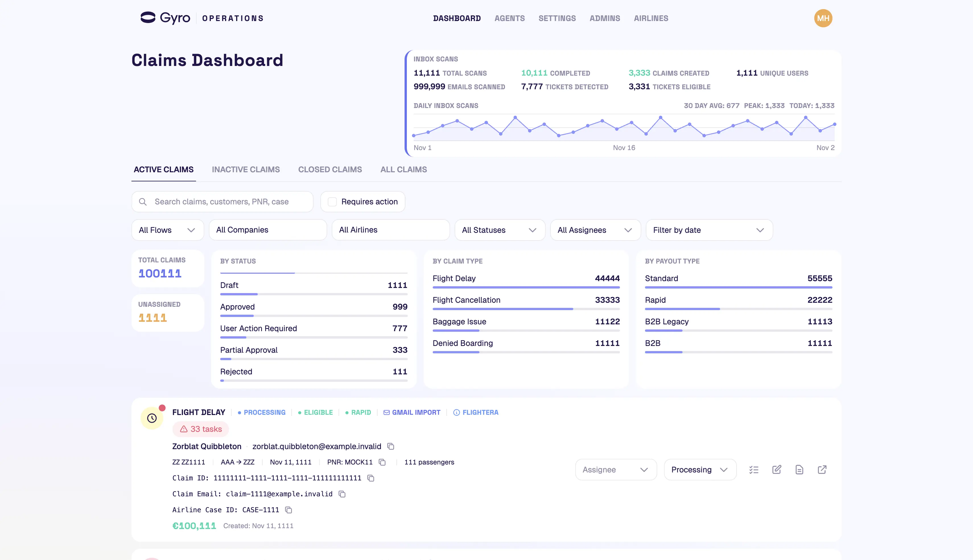Copy the Airline Case ID
The height and width of the screenshot is (560, 973).
(288, 510)
